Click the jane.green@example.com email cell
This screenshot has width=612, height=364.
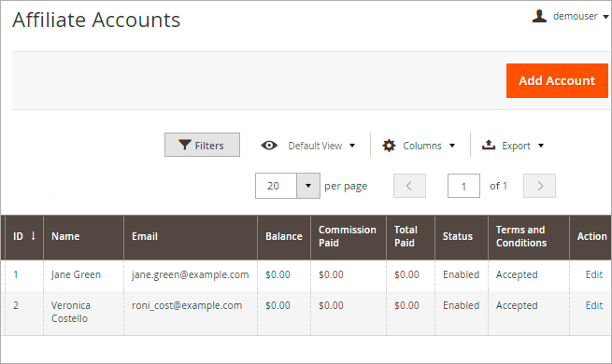[190, 274]
